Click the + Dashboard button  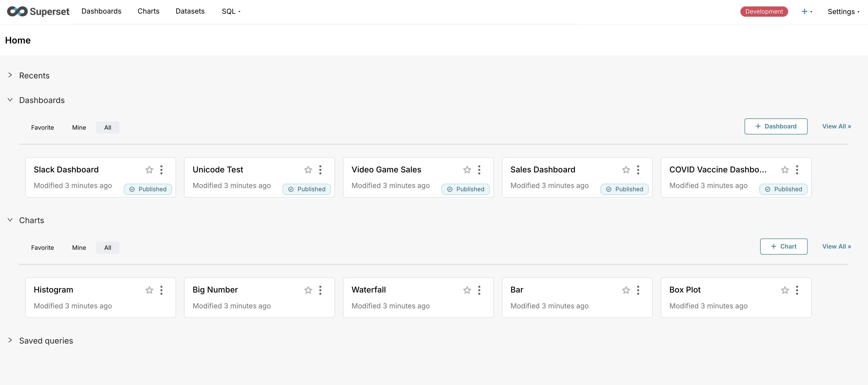click(x=776, y=126)
